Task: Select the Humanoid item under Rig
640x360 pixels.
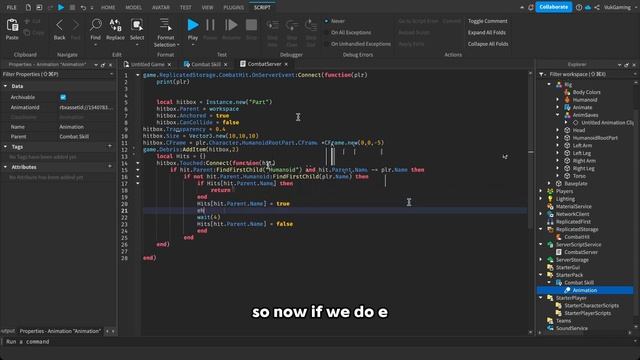Action: pyautogui.click(x=584, y=100)
